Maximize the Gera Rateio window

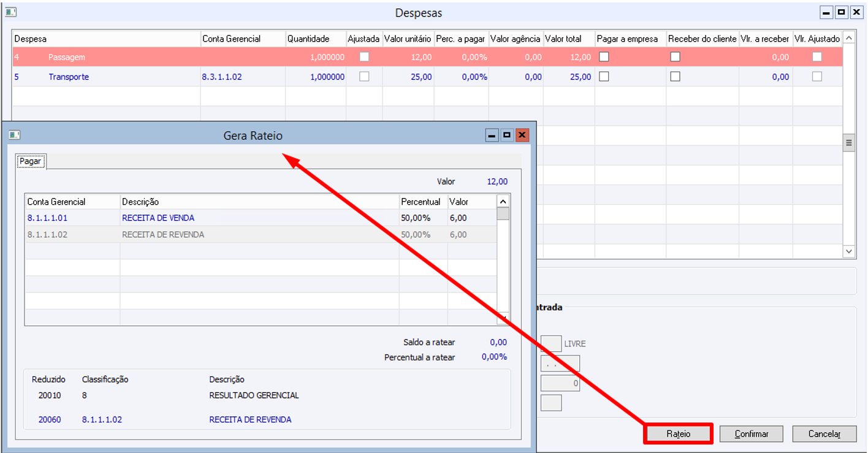(507, 135)
